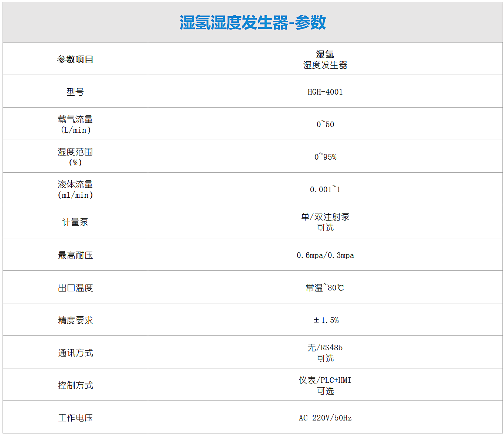
Task: Select the 型号 row label
Action: tap(75, 92)
